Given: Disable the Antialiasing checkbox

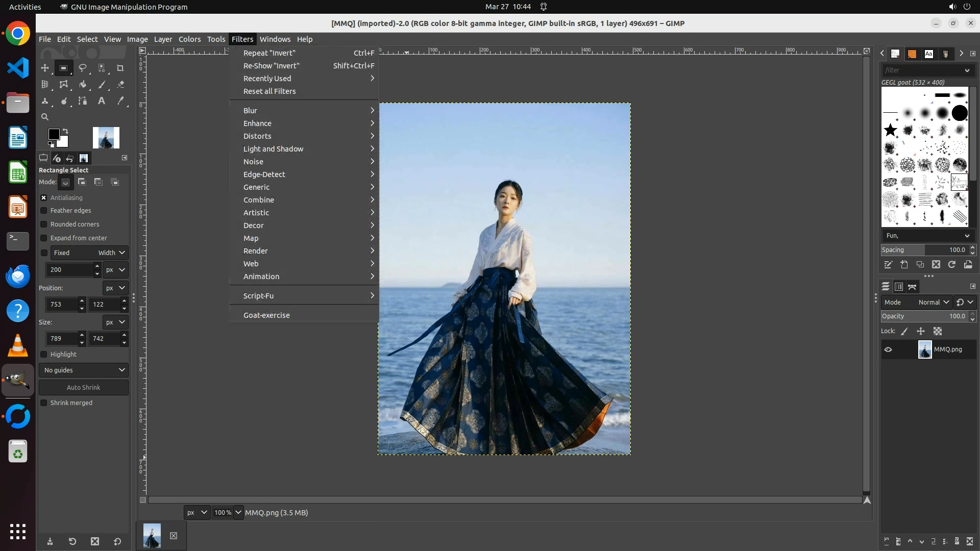Looking at the screenshot, I should click(x=44, y=197).
